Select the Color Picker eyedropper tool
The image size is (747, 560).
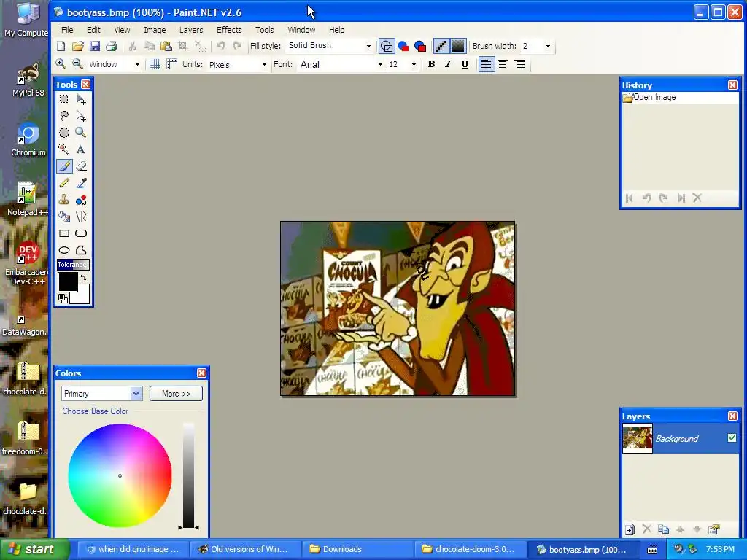click(81, 183)
